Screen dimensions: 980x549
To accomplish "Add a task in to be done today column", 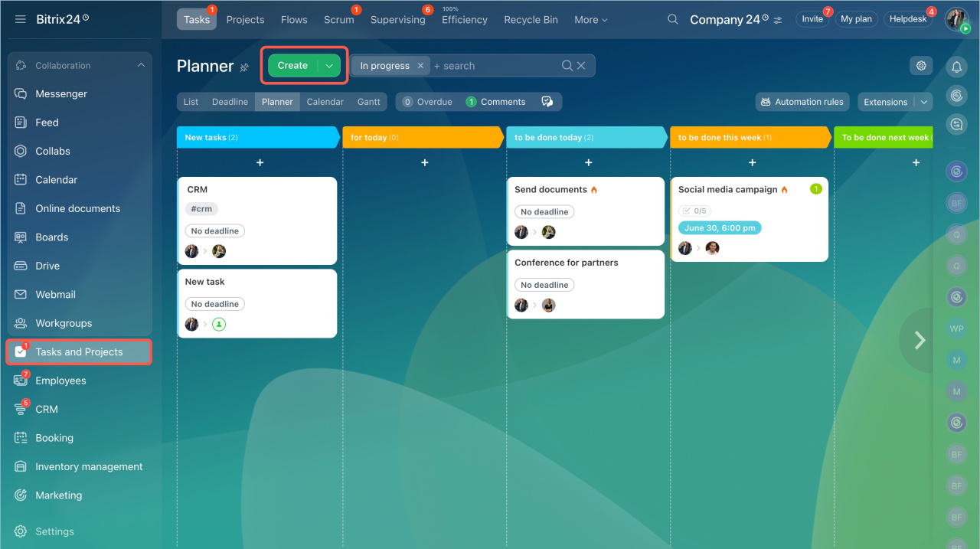I will (588, 162).
